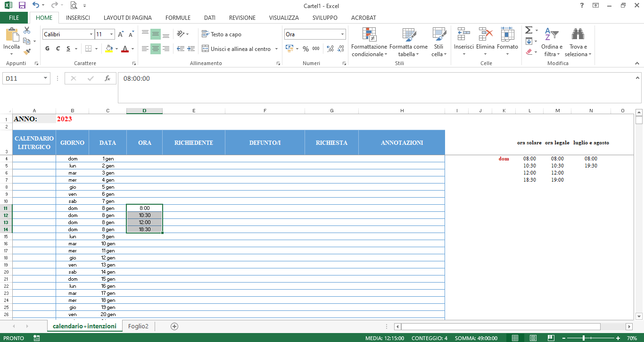The height and width of the screenshot is (342, 644).
Task: Expand the Ordina e filtra menu
Action: coord(552,42)
